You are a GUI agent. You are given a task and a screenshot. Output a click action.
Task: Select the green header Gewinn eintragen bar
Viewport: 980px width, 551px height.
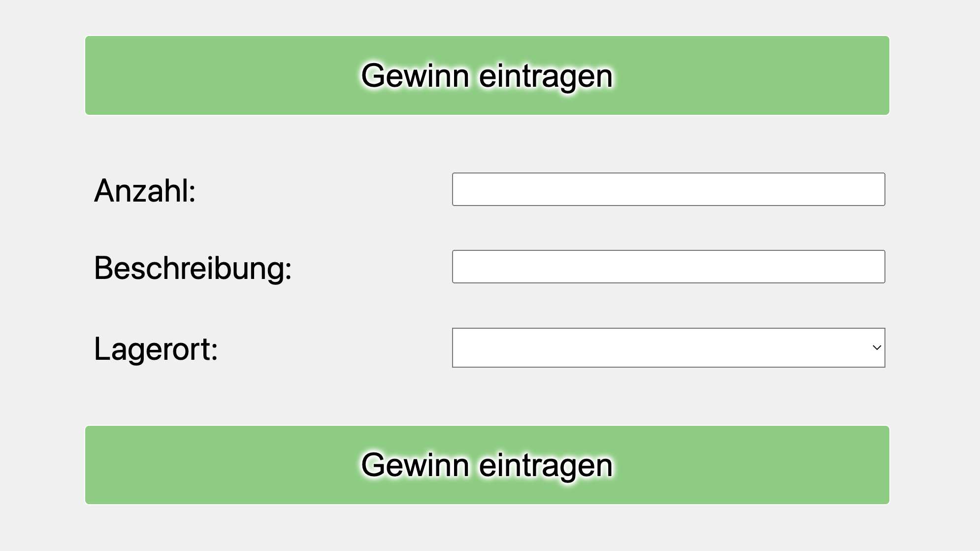point(487,75)
